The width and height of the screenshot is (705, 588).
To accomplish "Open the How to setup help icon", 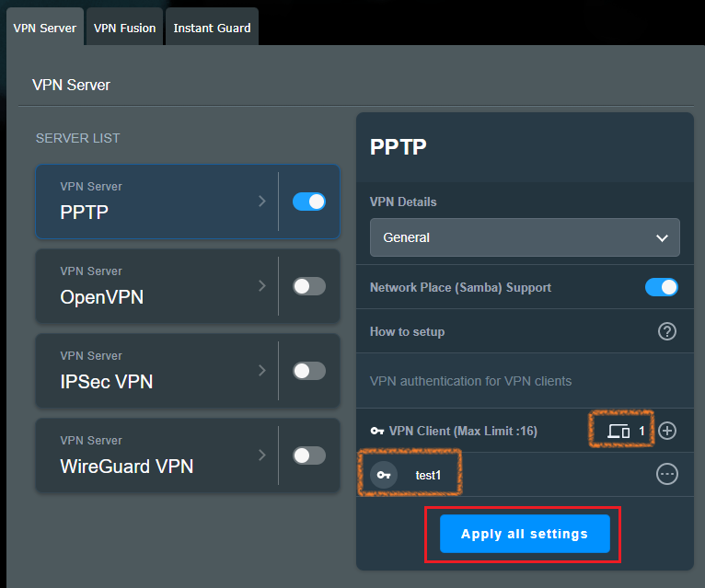I will coord(666,332).
